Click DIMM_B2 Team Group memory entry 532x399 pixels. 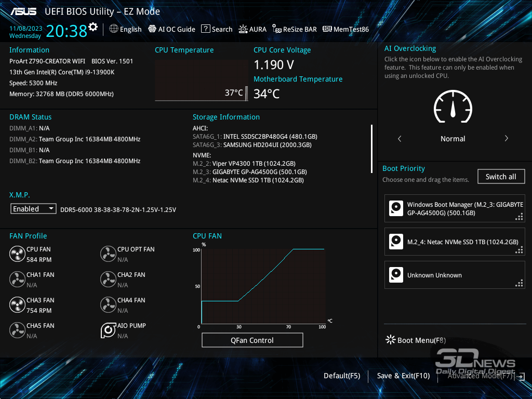pyautogui.click(x=75, y=161)
